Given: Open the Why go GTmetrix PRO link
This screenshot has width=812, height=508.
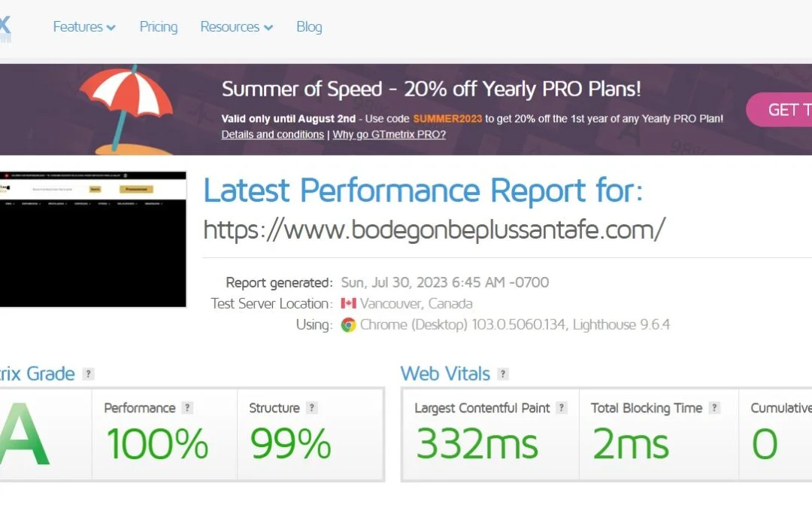Looking at the screenshot, I should coord(389,135).
